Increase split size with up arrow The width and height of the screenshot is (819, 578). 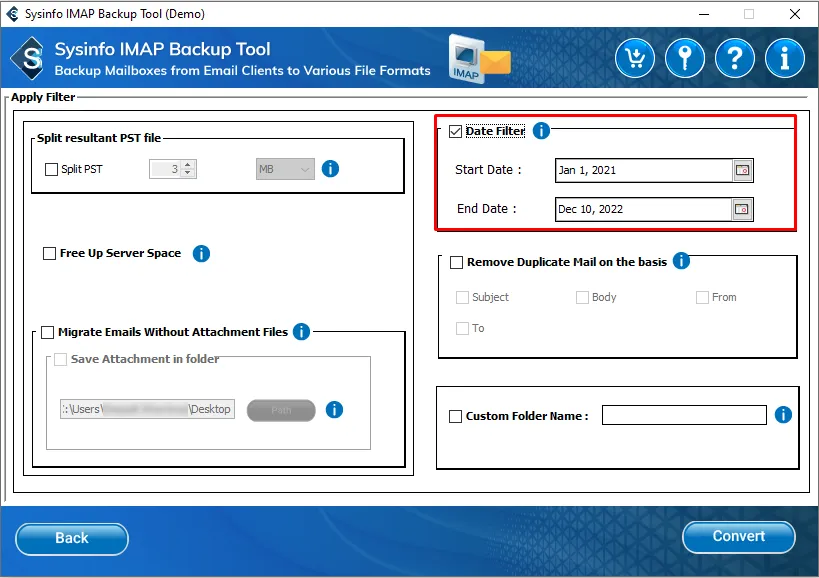pos(188,164)
